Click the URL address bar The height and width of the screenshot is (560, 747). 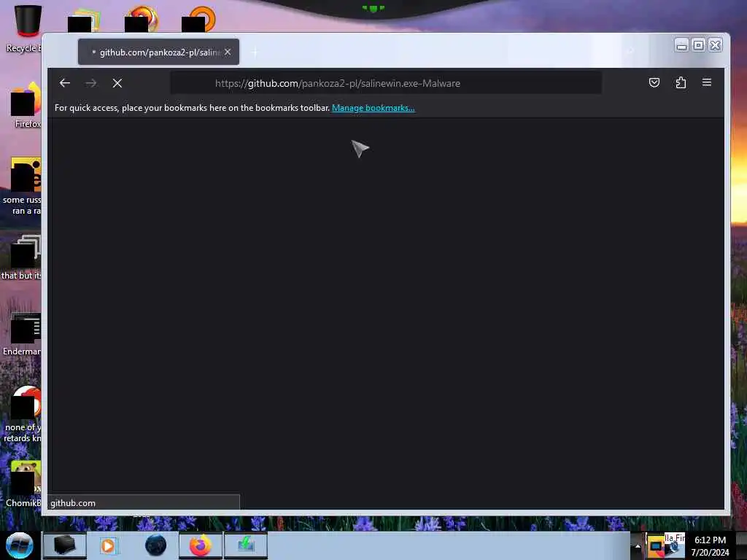(x=386, y=83)
